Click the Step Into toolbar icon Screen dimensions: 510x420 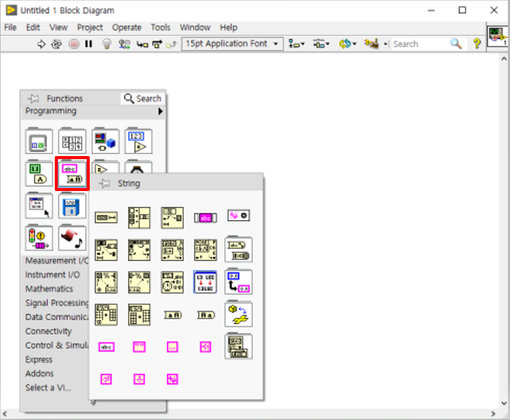[142, 44]
